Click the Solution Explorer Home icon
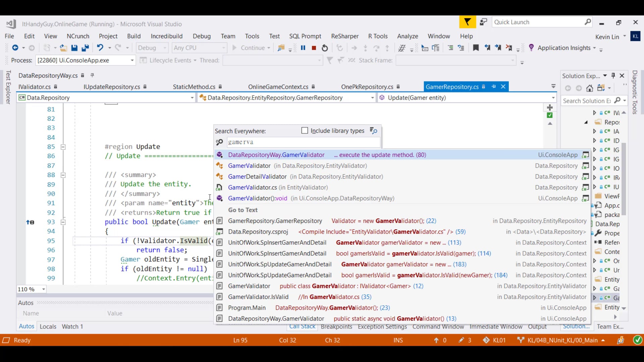The width and height of the screenshot is (644, 362). pos(589,88)
